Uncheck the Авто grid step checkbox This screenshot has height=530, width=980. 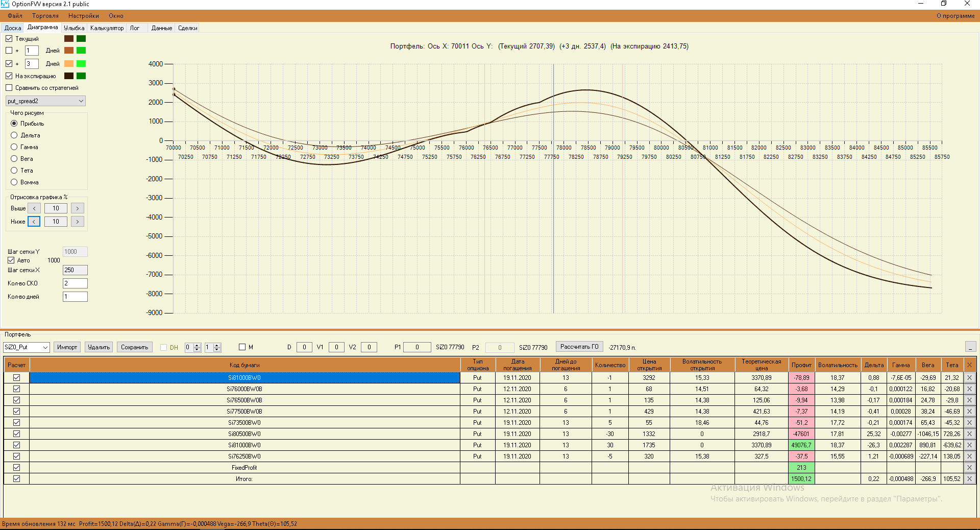pos(11,260)
